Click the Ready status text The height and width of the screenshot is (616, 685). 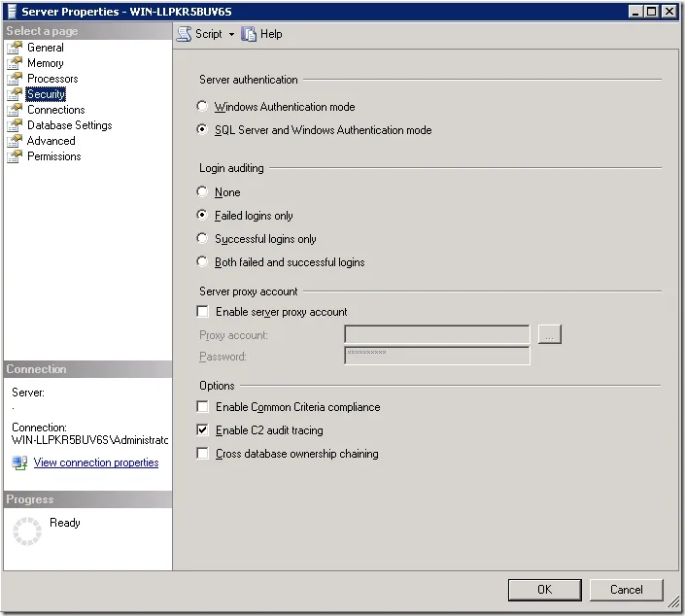[x=65, y=523]
